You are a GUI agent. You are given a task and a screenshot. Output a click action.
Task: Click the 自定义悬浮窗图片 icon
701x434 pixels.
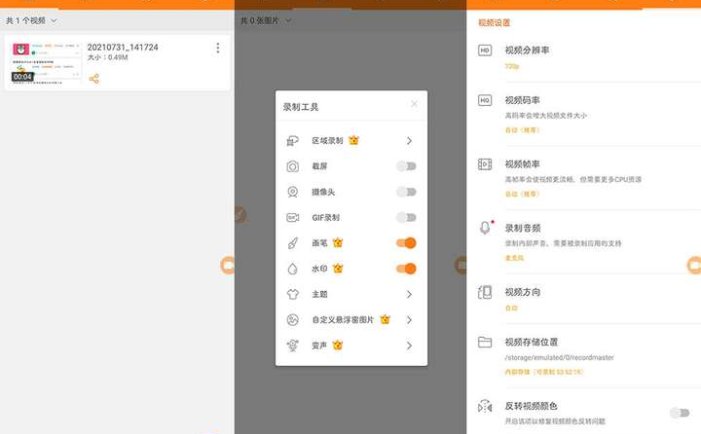click(x=292, y=320)
